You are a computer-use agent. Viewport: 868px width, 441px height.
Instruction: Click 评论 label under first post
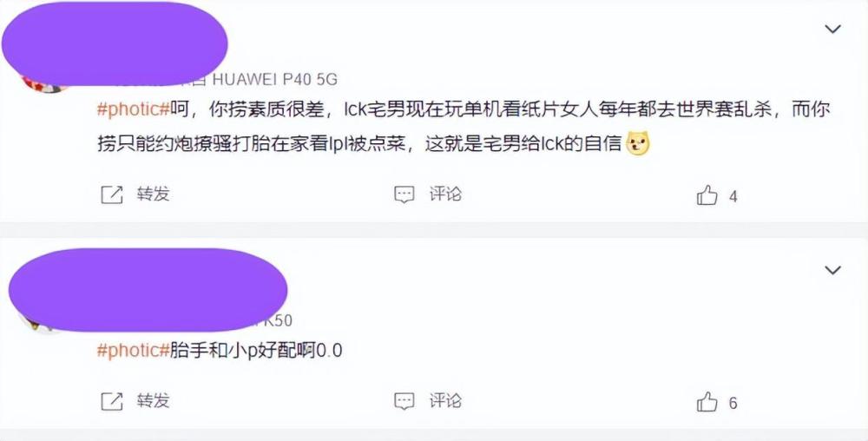click(445, 194)
